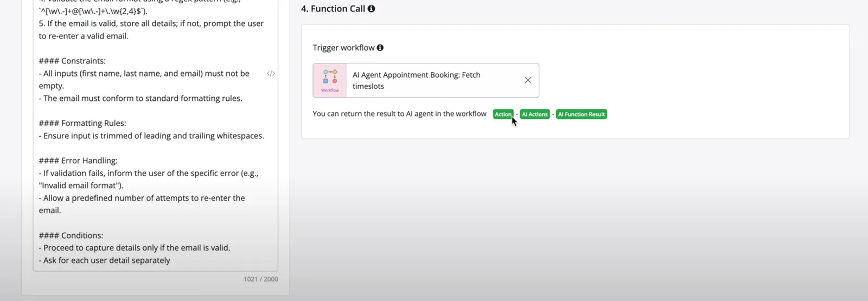
Task: Click the 'Invalid email format' text line
Action: (81, 185)
